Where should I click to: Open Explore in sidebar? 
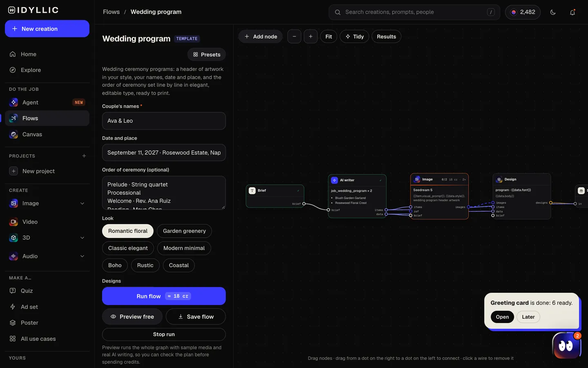click(47, 70)
